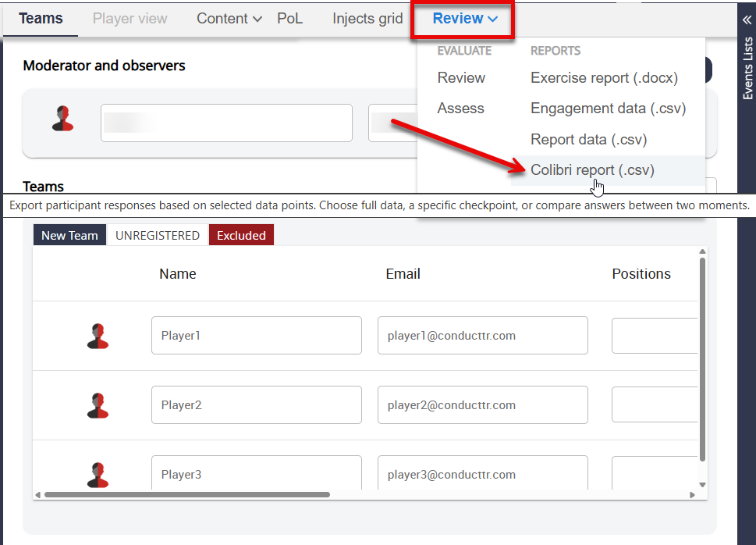The image size is (756, 545).
Task: Select the UNREGISTERED team tab
Action: coord(158,235)
